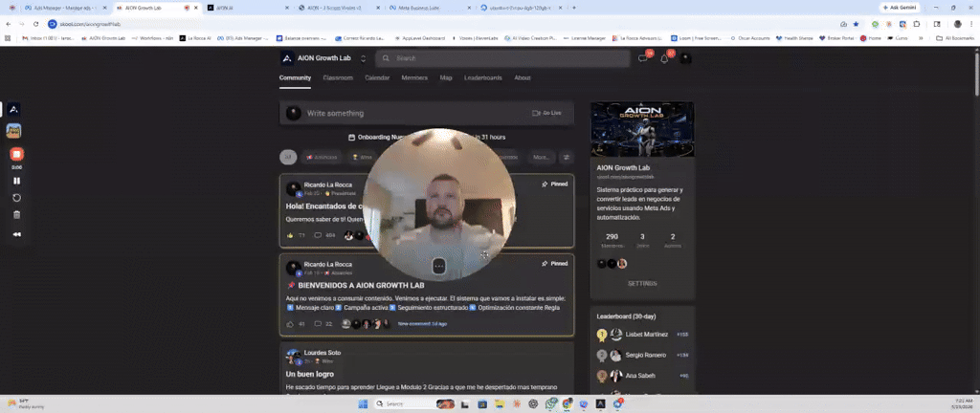View the 290 Members count

tap(612, 240)
